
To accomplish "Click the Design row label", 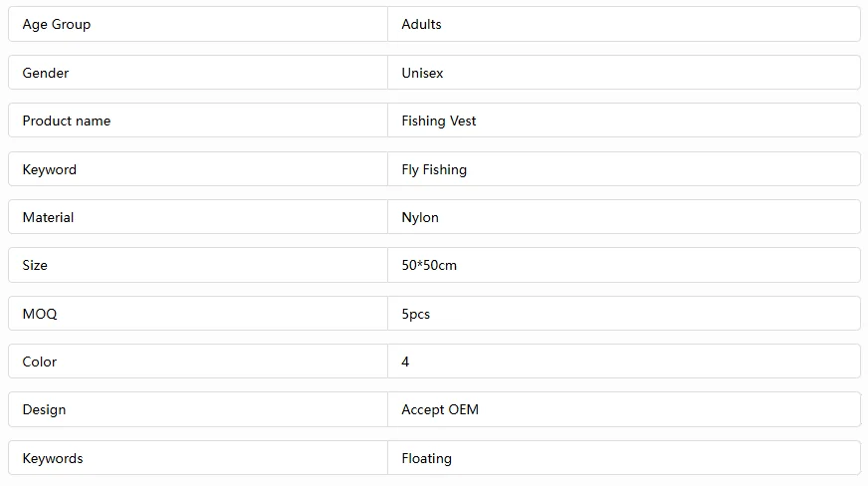I will [45, 409].
